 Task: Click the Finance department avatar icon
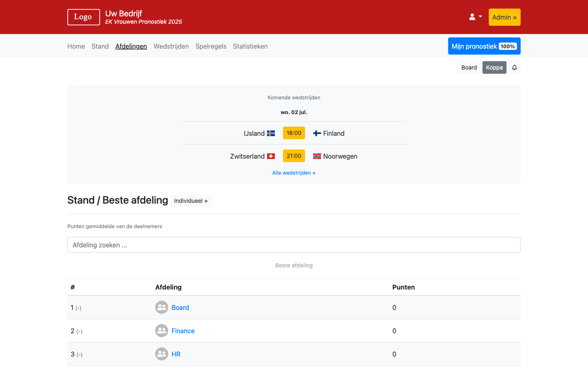(x=162, y=331)
